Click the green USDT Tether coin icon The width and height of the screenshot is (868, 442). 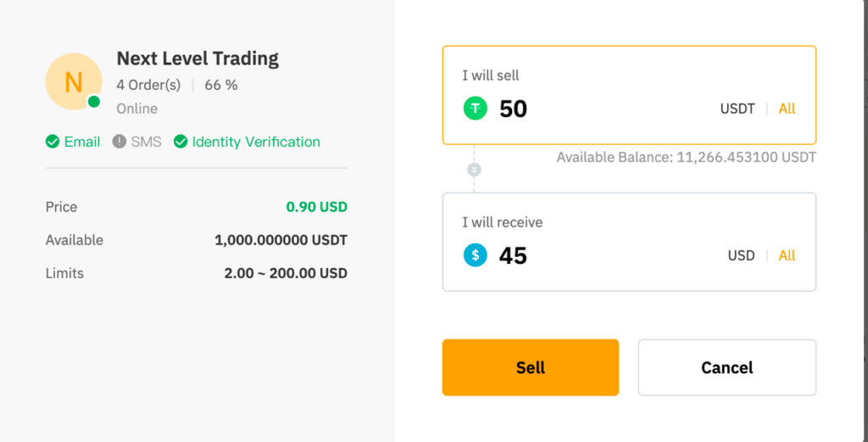[x=475, y=109]
